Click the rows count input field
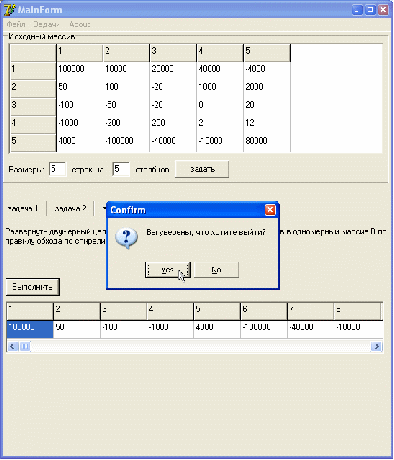Screen dimensions: 394x460 tap(57, 169)
